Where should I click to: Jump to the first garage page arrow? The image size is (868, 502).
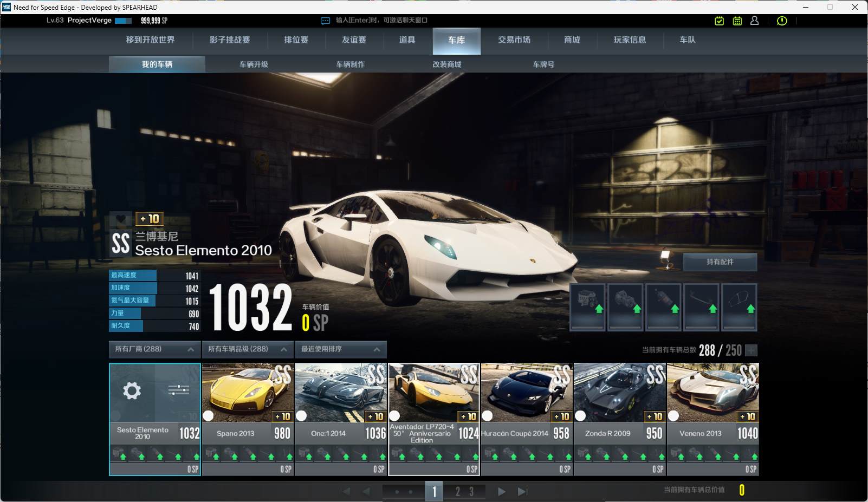[346, 492]
